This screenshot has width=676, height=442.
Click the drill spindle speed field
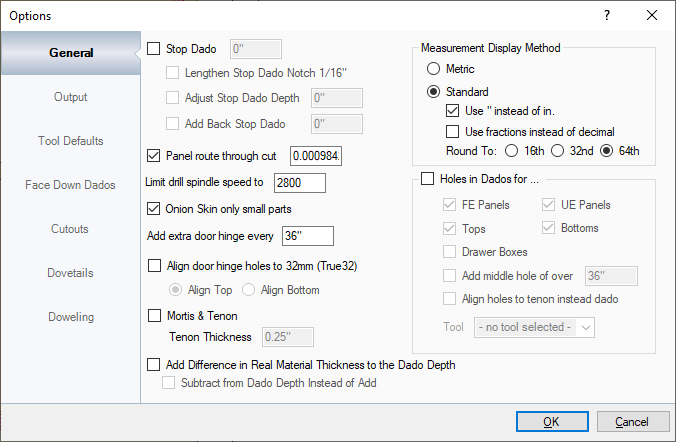298,183
